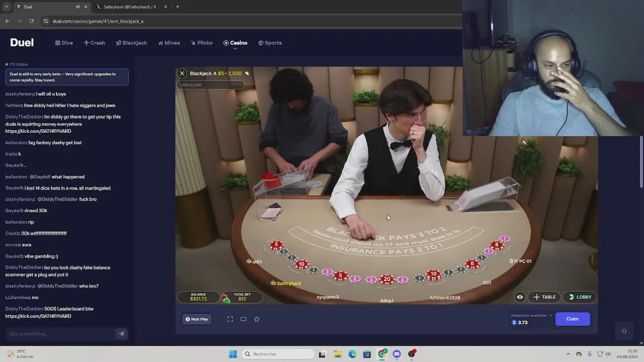The width and height of the screenshot is (644, 362).
Task: Star the game as favorite below player
Action: [x=257, y=319]
